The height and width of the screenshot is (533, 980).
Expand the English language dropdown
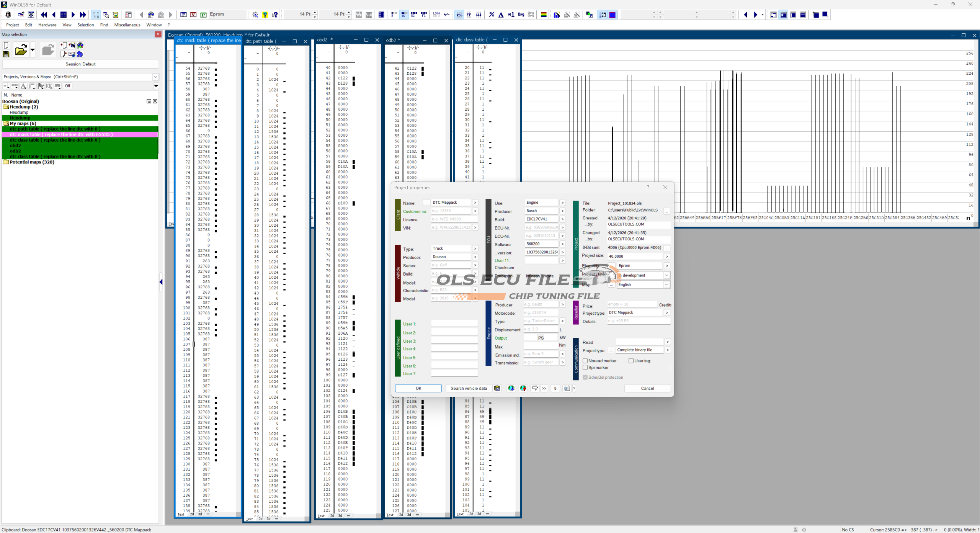point(666,284)
